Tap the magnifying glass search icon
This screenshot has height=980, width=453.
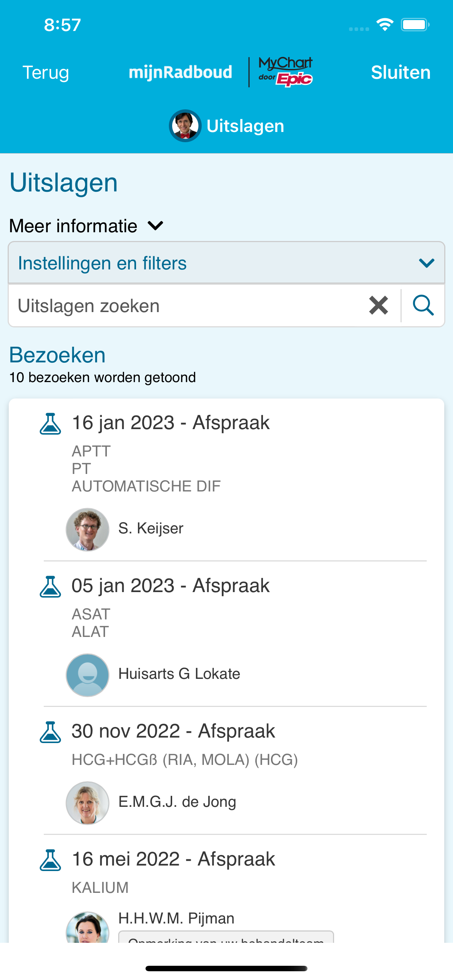[x=423, y=306]
